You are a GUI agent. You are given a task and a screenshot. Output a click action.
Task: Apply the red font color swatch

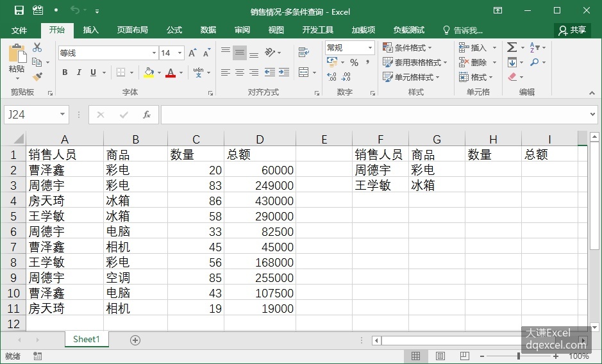click(171, 72)
